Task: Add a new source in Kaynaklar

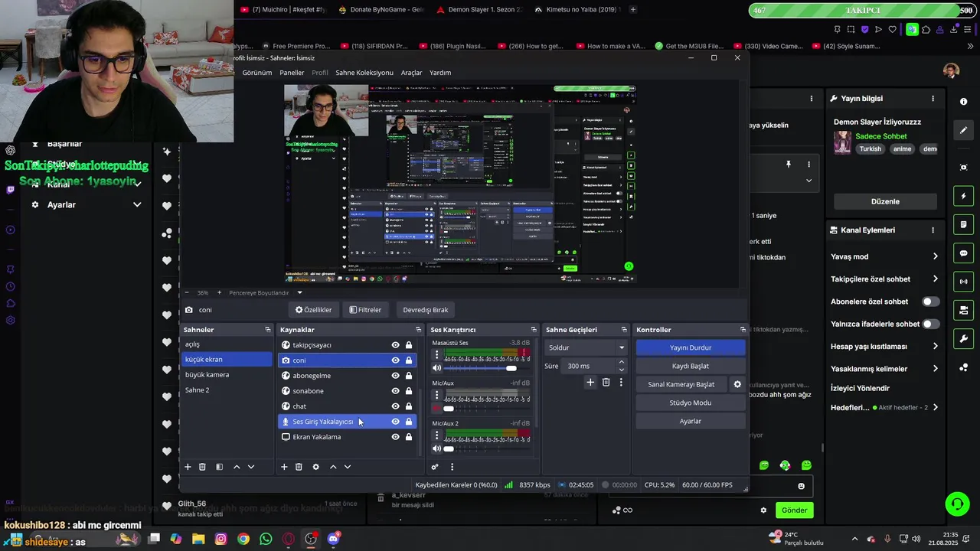Action: [x=284, y=467]
